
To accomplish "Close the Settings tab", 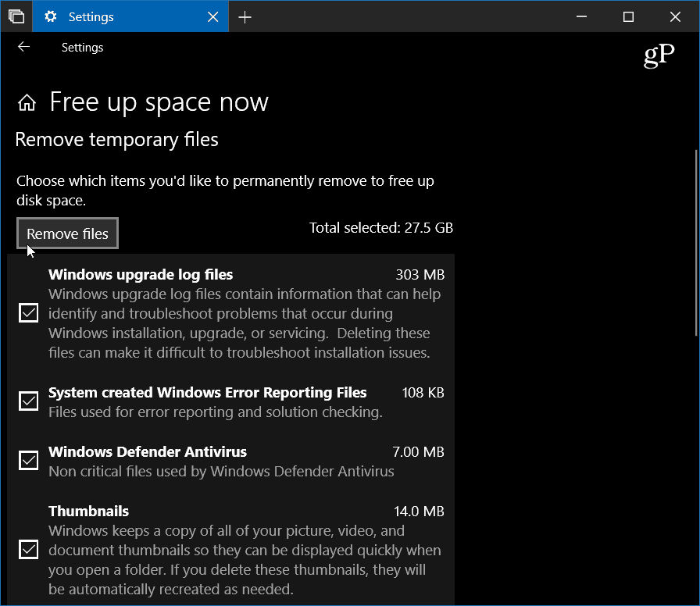I will [213, 17].
